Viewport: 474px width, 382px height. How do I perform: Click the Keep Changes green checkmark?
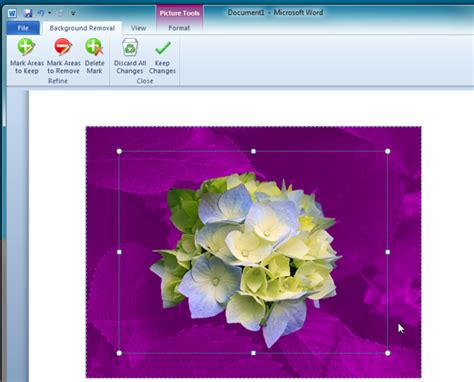163,47
